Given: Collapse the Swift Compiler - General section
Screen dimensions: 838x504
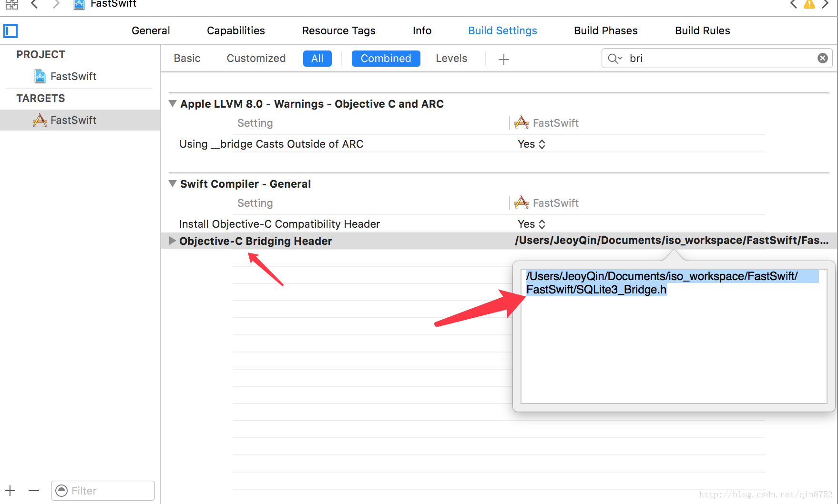Looking at the screenshot, I should click(173, 183).
